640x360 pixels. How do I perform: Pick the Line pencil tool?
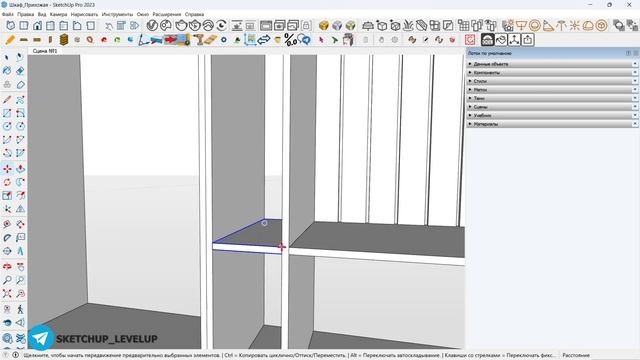click(7, 100)
